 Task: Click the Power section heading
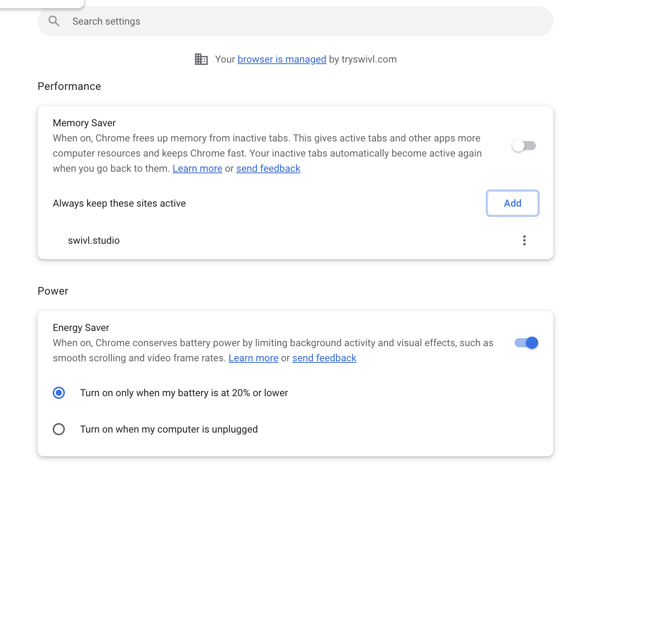point(53,291)
